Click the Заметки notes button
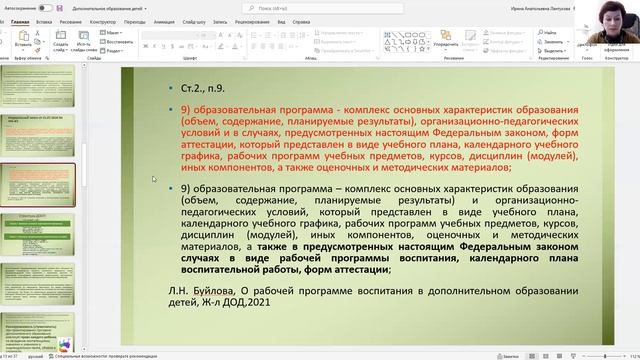 [508, 356]
